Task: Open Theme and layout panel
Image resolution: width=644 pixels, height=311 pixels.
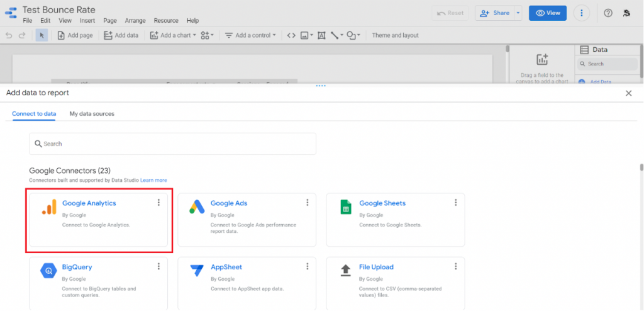Action: (x=395, y=35)
